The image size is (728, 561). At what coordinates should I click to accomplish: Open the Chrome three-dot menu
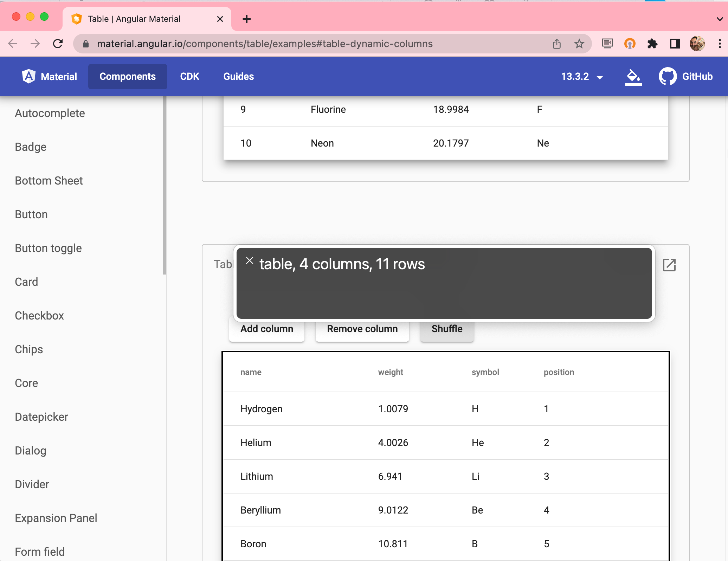tap(719, 44)
